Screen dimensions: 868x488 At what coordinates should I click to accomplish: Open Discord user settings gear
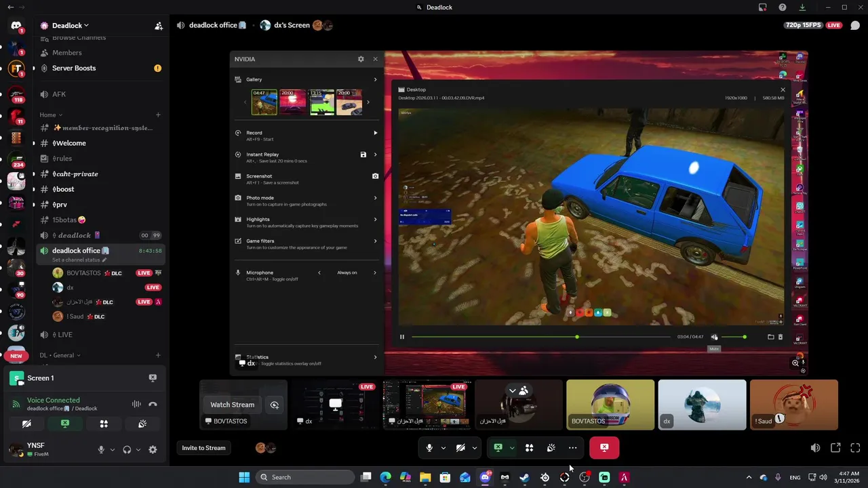[153, 449]
